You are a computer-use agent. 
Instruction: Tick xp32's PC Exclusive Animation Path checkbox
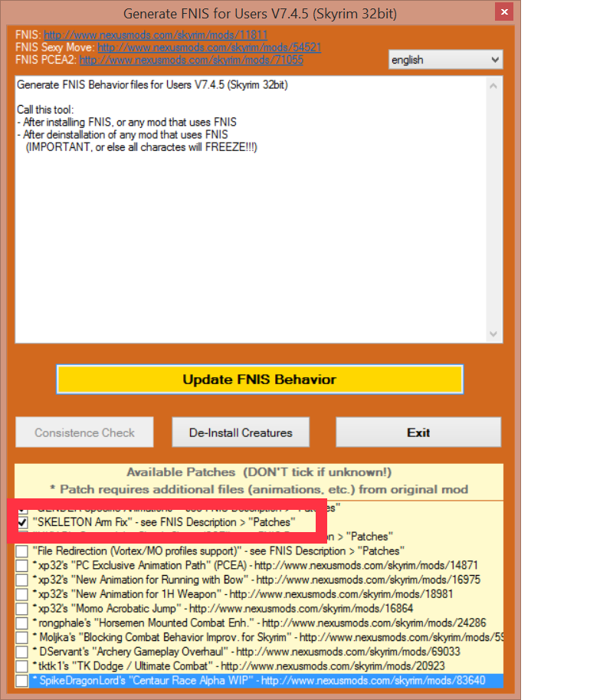tap(22, 566)
